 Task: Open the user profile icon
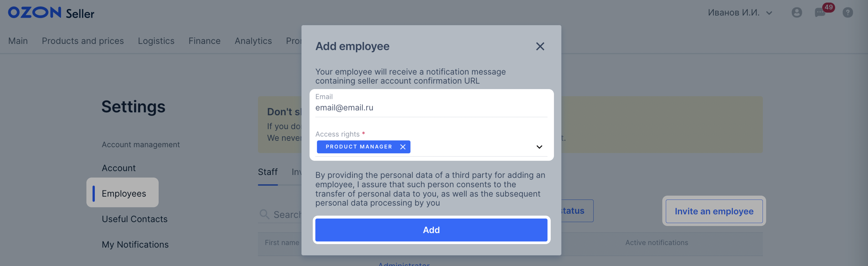tap(797, 12)
